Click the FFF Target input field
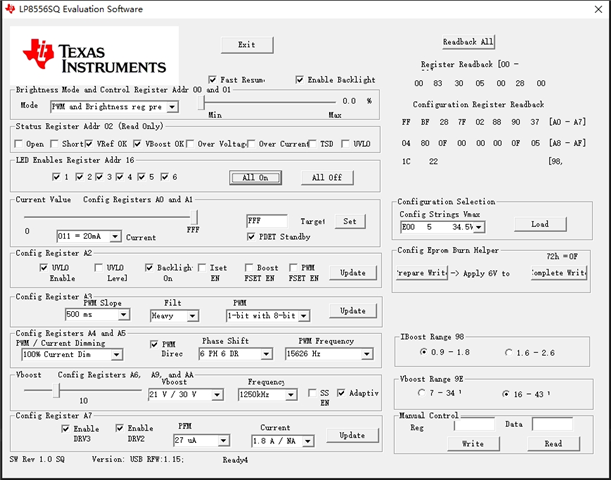The width and height of the screenshot is (611, 480). click(x=267, y=221)
